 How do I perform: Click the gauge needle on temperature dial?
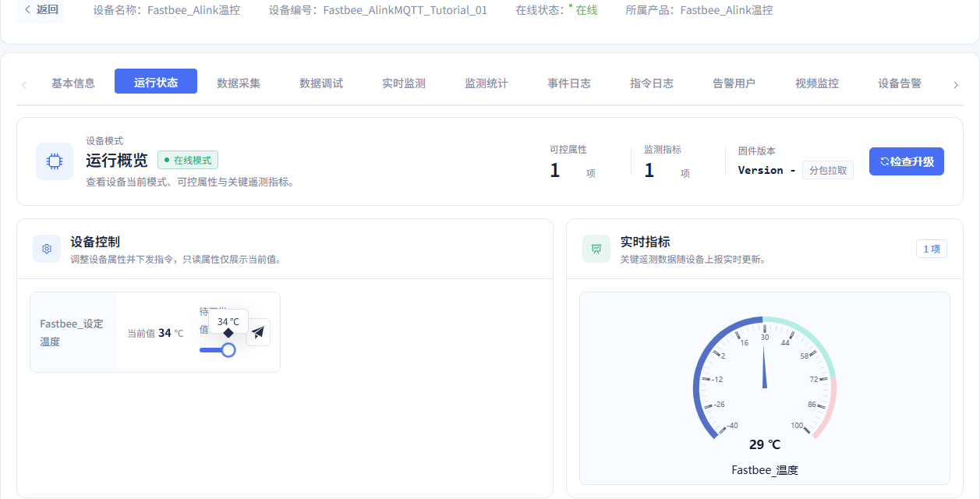tap(764, 365)
